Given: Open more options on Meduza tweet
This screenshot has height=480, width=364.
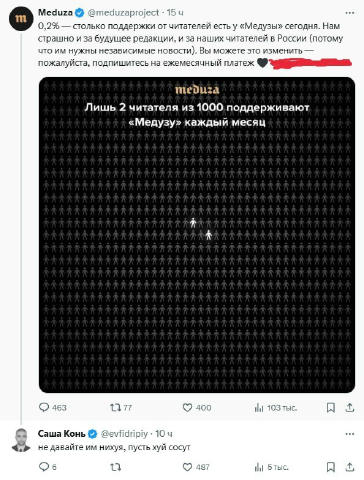Looking at the screenshot, I should 350,13.
